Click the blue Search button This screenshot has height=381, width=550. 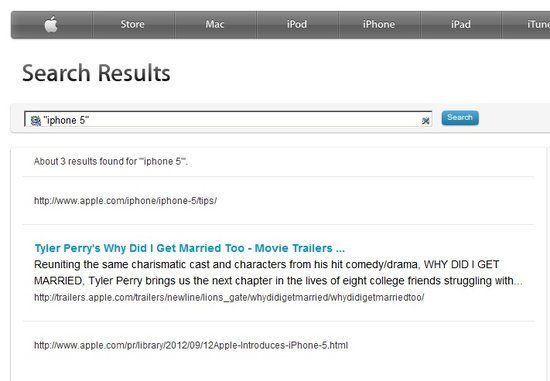[460, 118]
